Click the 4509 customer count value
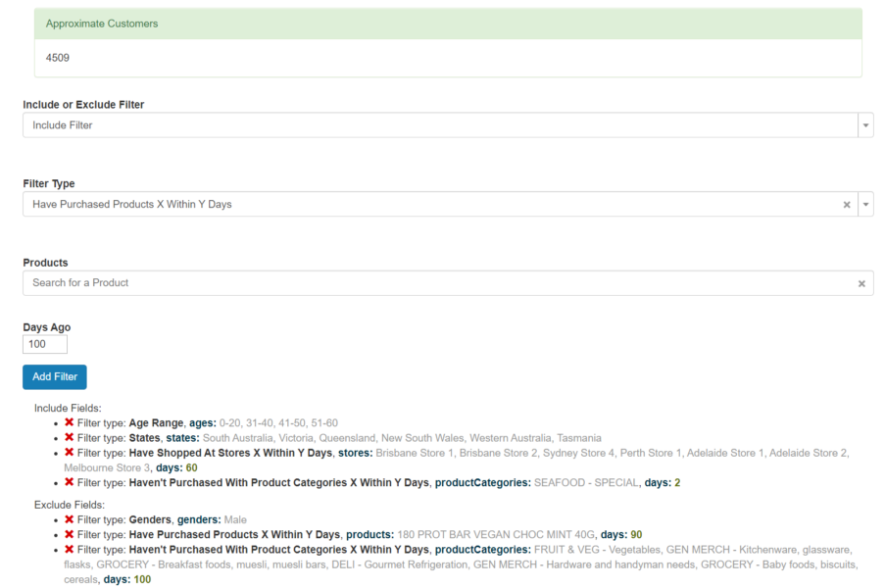The image size is (885, 588). (x=56, y=58)
